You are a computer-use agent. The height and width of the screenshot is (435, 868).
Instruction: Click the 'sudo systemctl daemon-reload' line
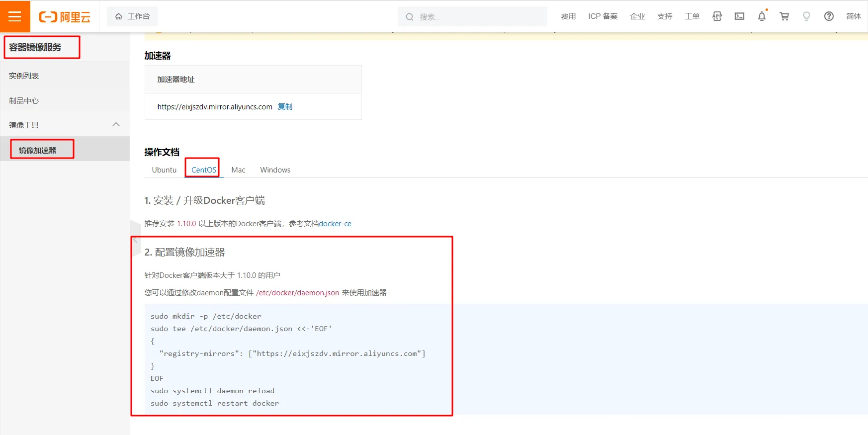[x=212, y=391]
